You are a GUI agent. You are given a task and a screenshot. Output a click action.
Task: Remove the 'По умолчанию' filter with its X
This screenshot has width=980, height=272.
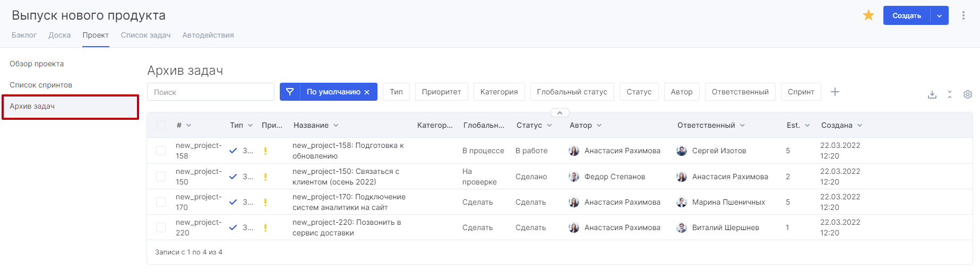point(367,92)
